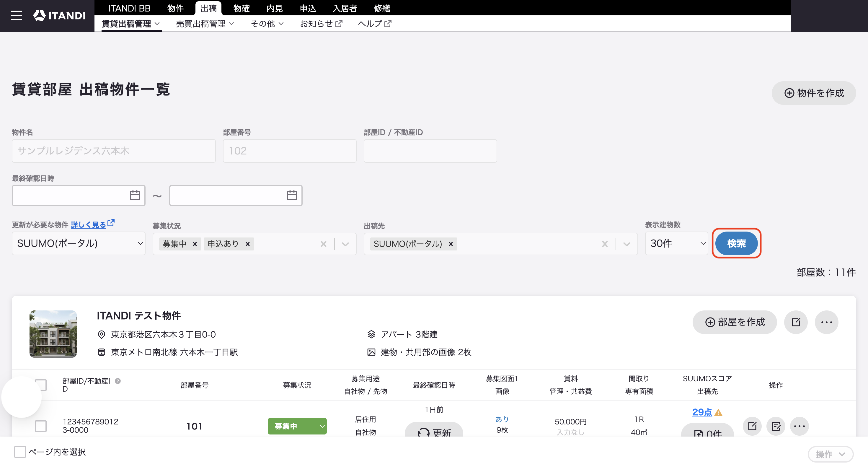Focus the 部屋番号 input field

[x=289, y=151]
